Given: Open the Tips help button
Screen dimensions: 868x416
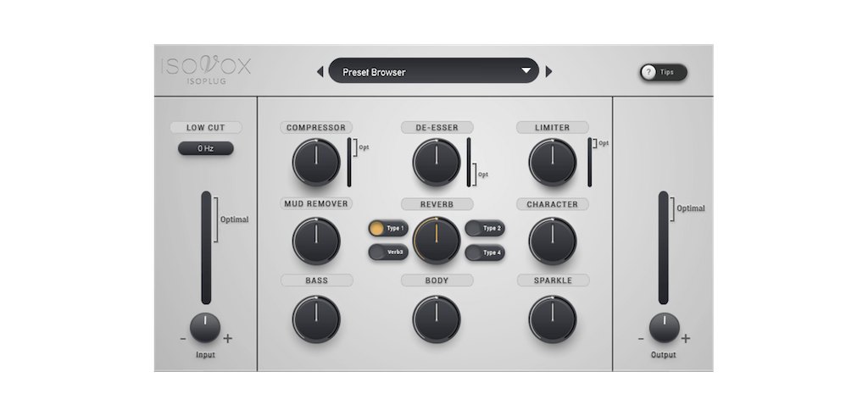Looking at the screenshot, I should 662,73.
